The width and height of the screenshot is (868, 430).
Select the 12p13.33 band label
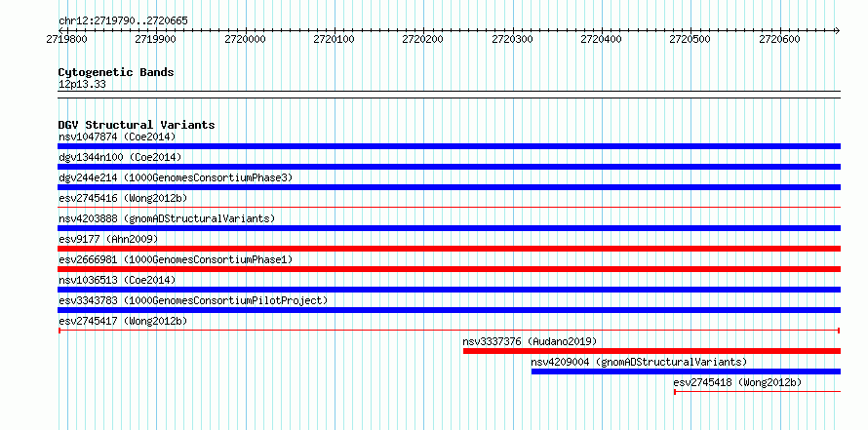(x=82, y=85)
